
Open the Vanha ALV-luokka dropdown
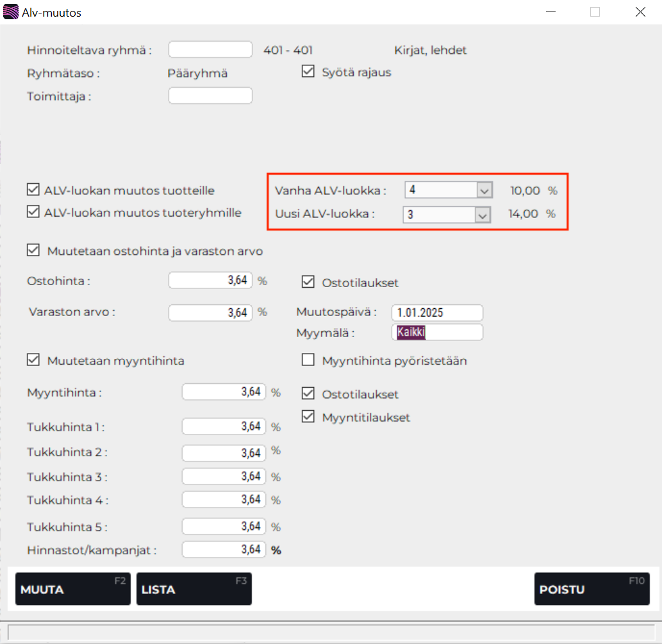tap(484, 190)
